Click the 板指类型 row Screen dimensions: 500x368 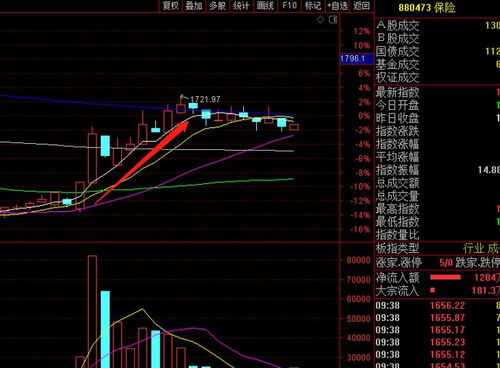pyautogui.click(x=437, y=248)
